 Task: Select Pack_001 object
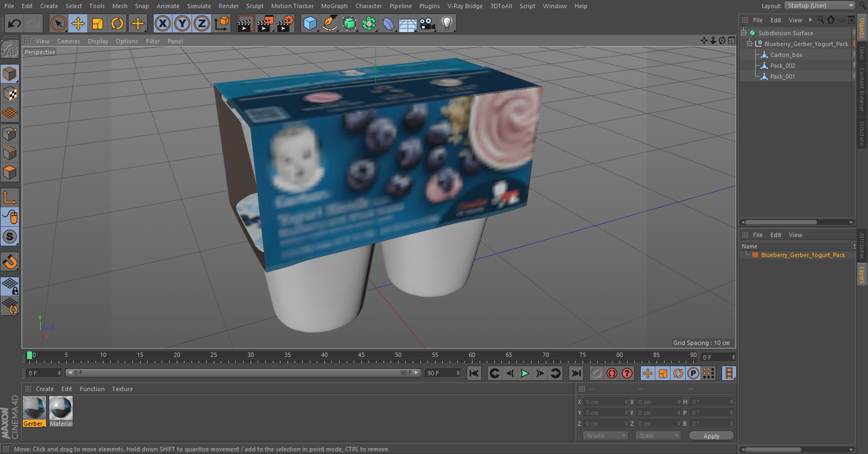click(782, 76)
